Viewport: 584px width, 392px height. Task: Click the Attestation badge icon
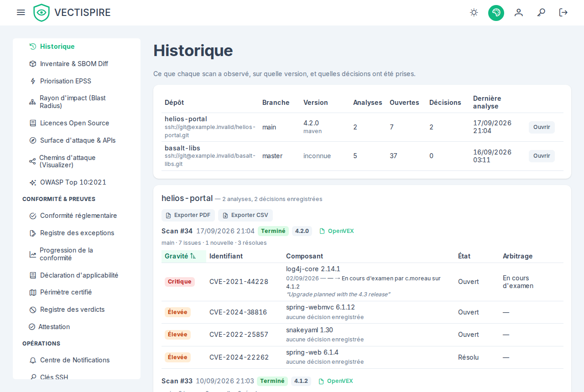pyautogui.click(x=32, y=327)
